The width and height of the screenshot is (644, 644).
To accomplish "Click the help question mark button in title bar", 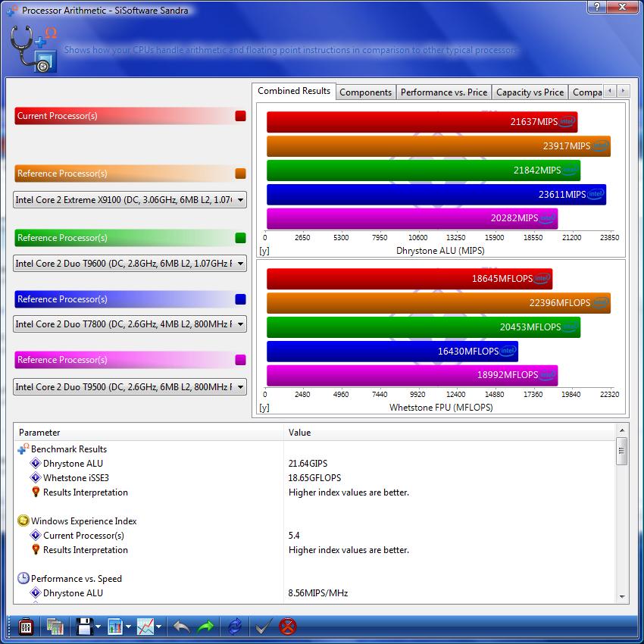I will [597, 7].
